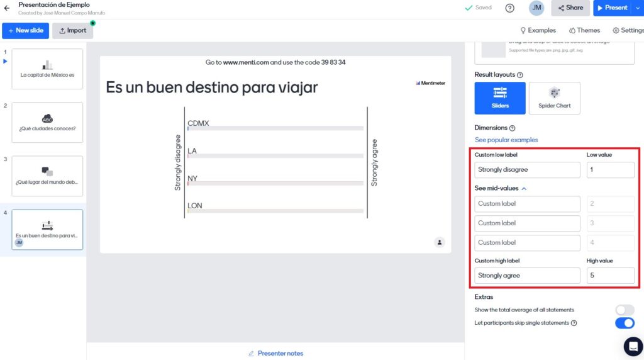The height and width of the screenshot is (360, 644).
Task: Click the back arrow icon
Action: click(x=7, y=8)
